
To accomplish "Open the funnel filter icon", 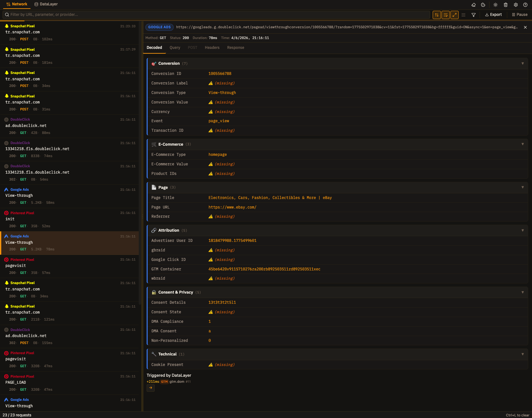I will [x=474, y=15].
